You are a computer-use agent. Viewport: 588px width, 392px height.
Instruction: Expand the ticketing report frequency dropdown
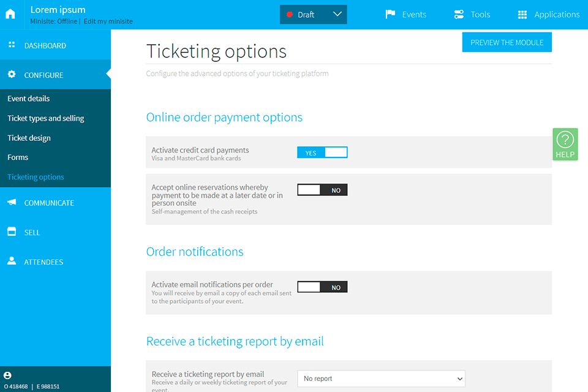(381, 379)
